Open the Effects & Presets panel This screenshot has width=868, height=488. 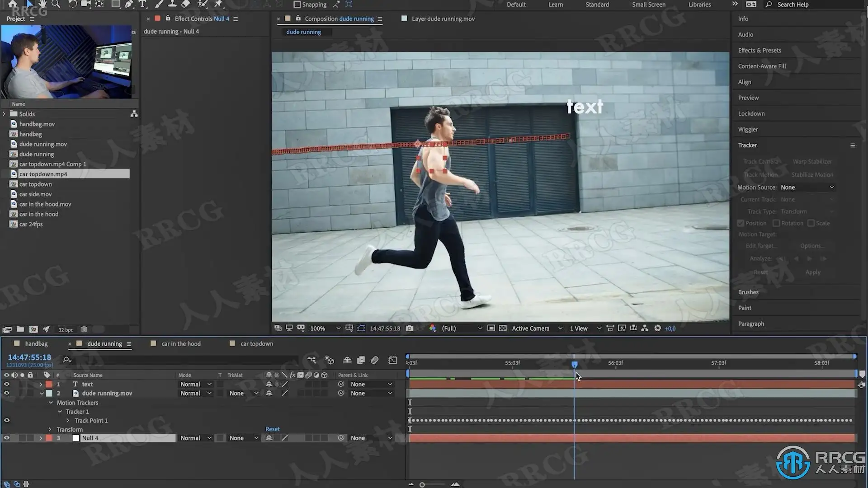click(x=759, y=50)
